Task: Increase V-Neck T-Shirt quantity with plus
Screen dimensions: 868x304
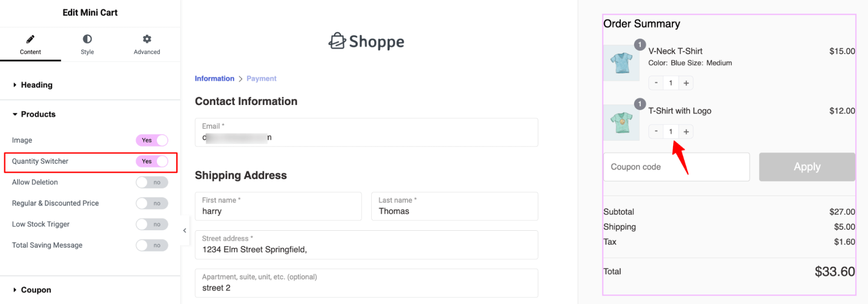Action: (x=686, y=83)
